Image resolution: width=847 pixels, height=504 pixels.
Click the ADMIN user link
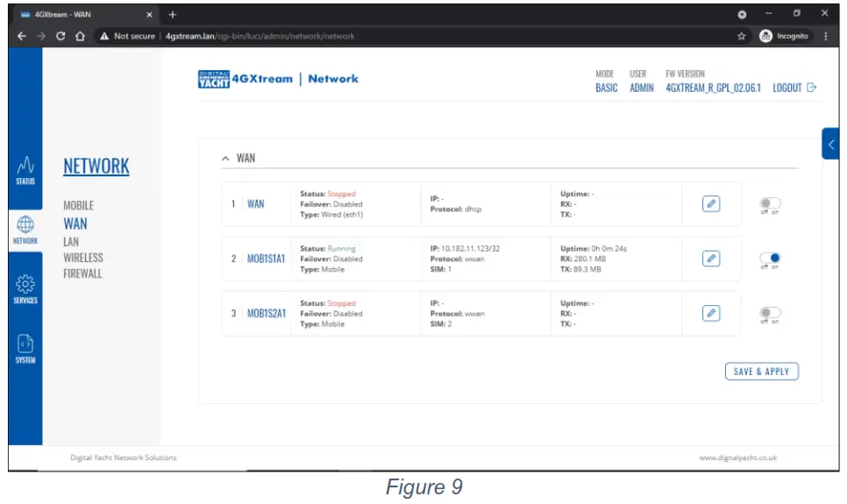click(641, 88)
